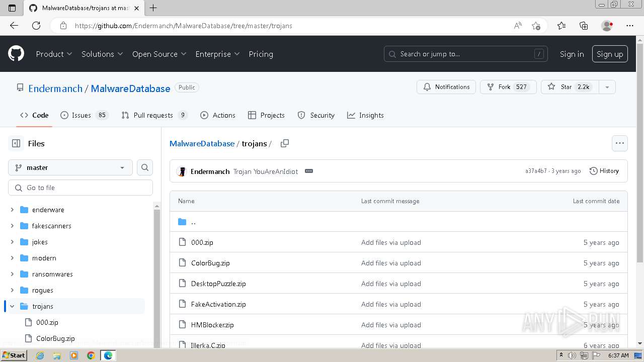Open the GitHub logo homepage
Viewport: 644px width, 362px height.
pos(16,54)
